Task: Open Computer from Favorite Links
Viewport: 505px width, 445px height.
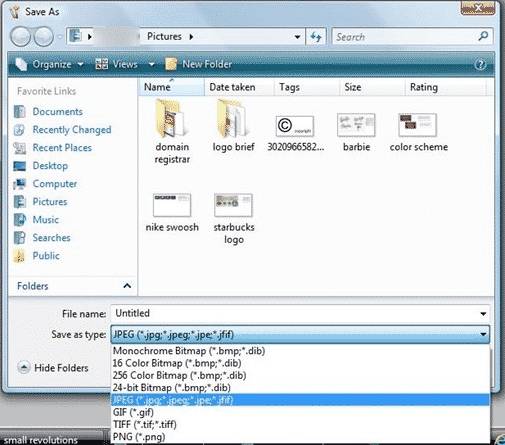Action: tap(55, 184)
